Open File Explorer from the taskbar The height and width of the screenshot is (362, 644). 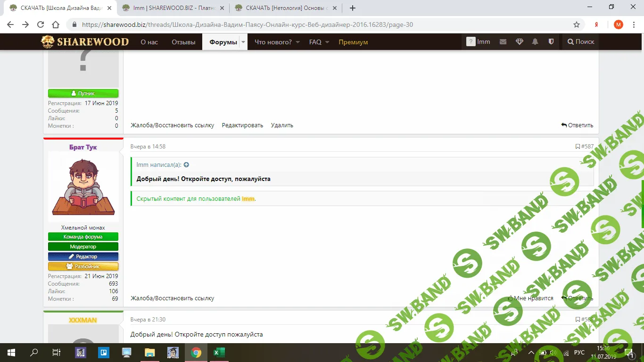[x=149, y=353]
